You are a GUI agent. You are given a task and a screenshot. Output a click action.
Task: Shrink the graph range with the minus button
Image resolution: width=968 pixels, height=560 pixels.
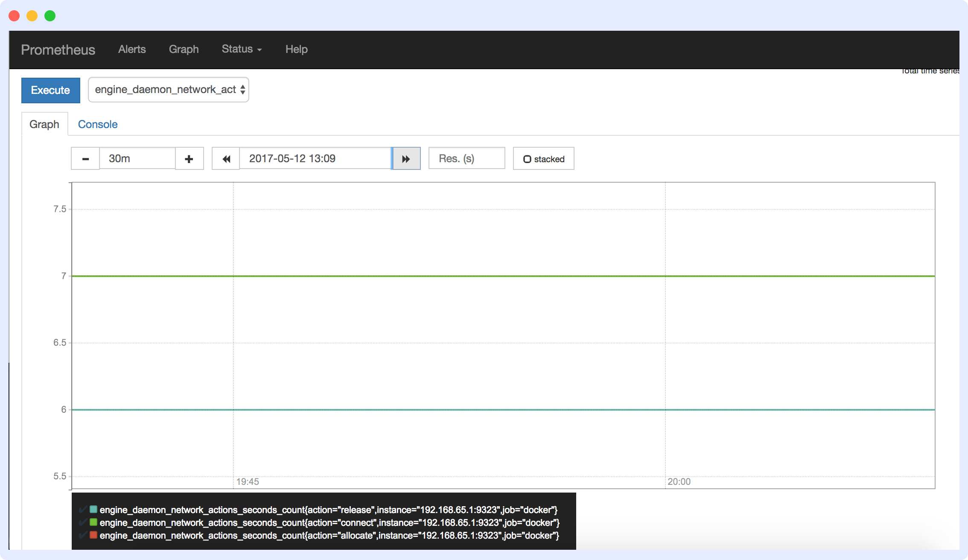[85, 158]
